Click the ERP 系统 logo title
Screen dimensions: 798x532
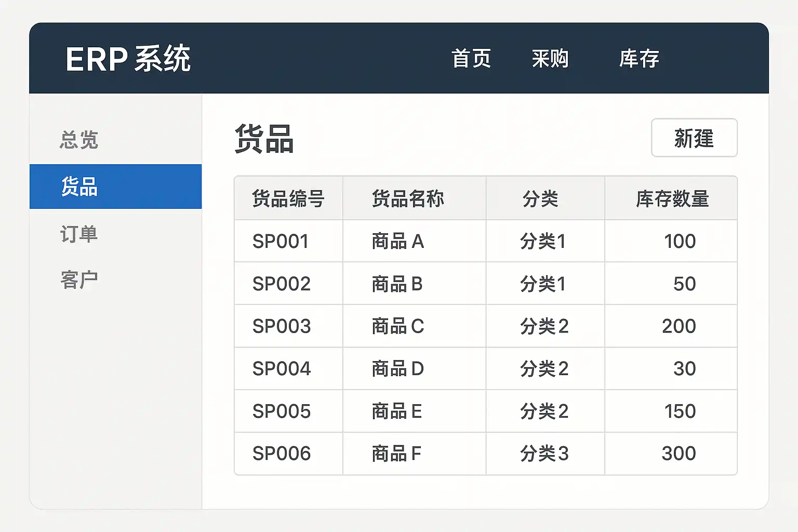tap(128, 59)
